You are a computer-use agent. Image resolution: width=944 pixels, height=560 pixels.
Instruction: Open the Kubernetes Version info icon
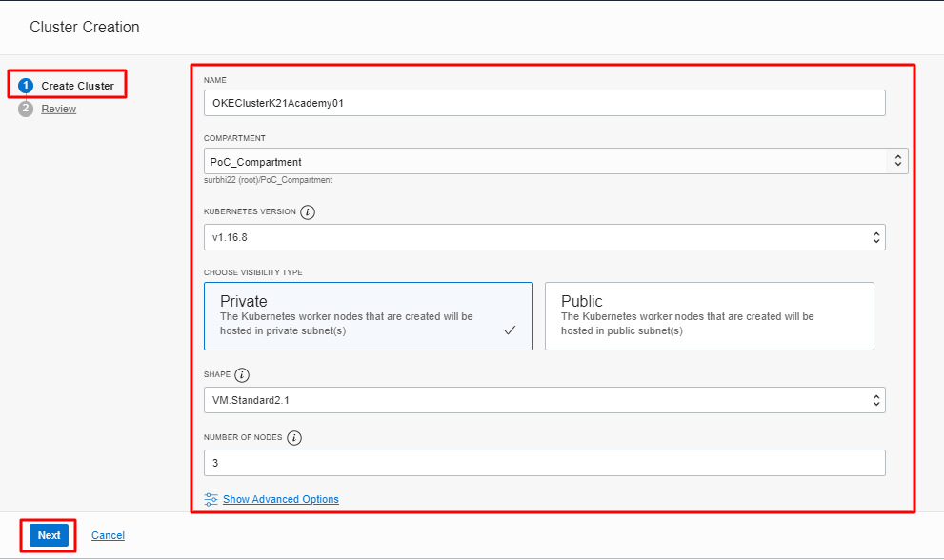(309, 211)
